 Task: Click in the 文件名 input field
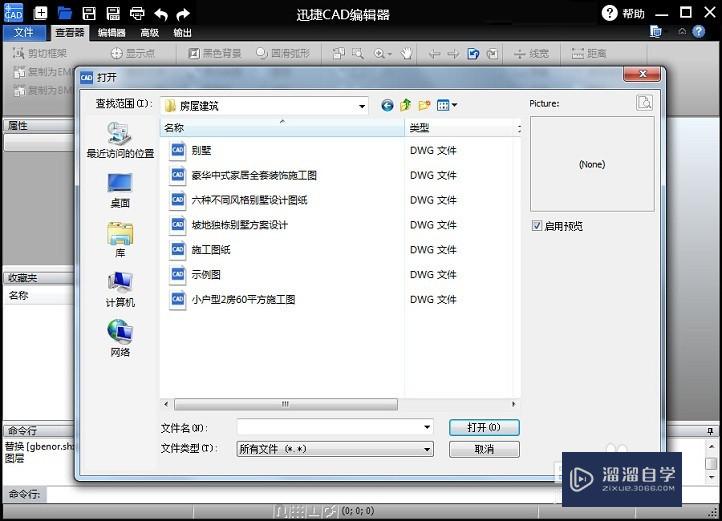(329, 427)
